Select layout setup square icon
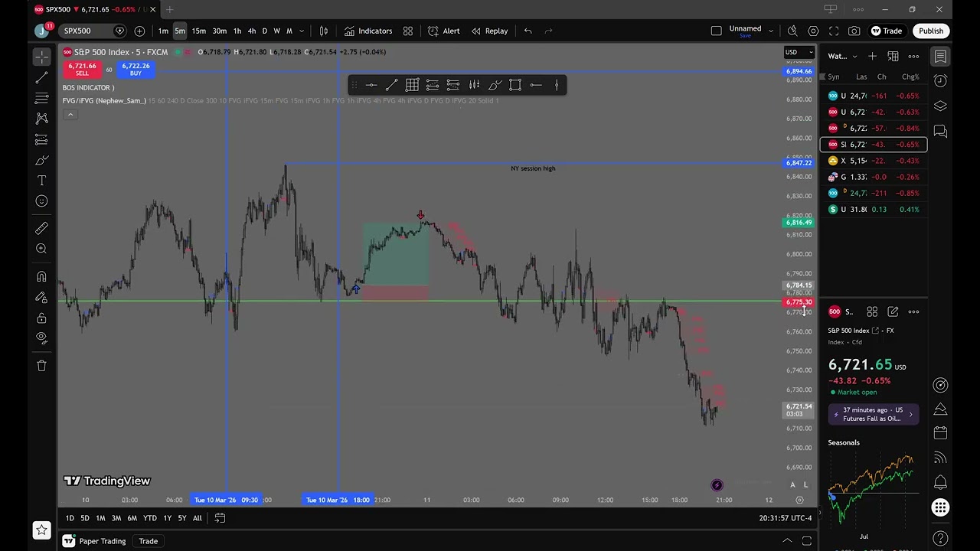 click(716, 31)
